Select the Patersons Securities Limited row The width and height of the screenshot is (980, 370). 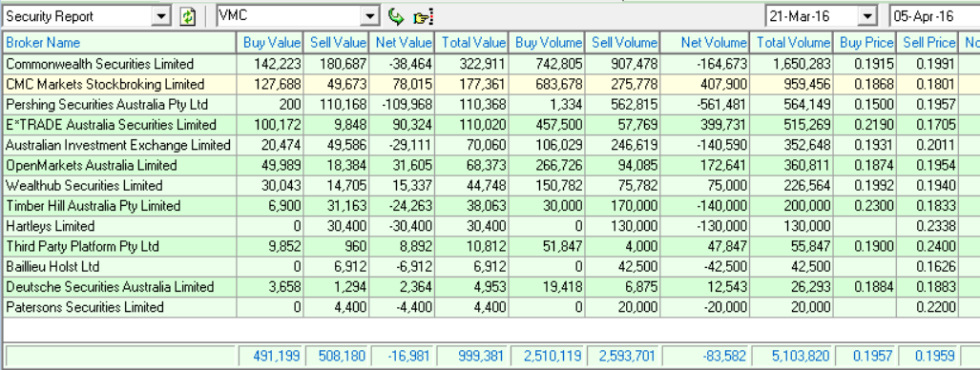[490, 307]
